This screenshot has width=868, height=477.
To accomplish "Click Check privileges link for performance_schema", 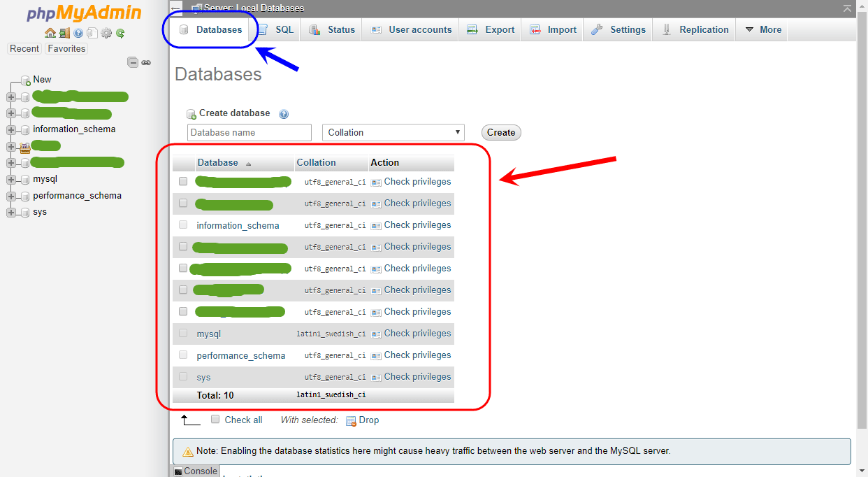I will pos(417,355).
